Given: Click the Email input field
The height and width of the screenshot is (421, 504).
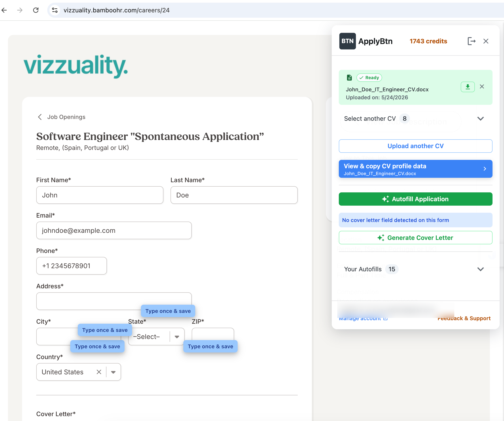Looking at the screenshot, I should click(x=114, y=230).
